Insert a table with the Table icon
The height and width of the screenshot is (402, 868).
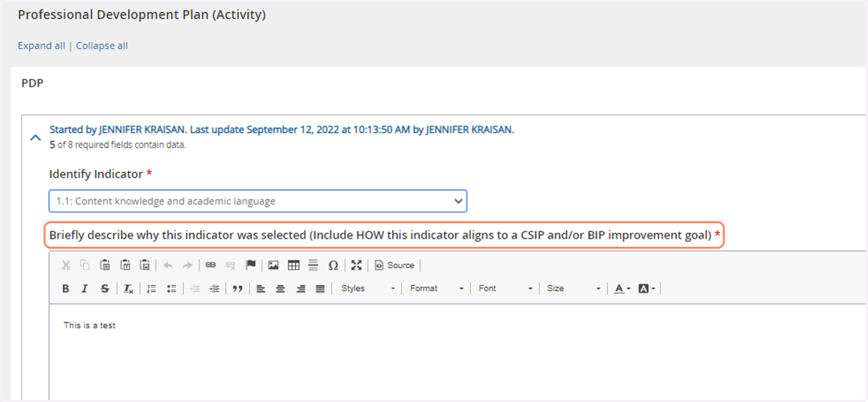coord(294,265)
